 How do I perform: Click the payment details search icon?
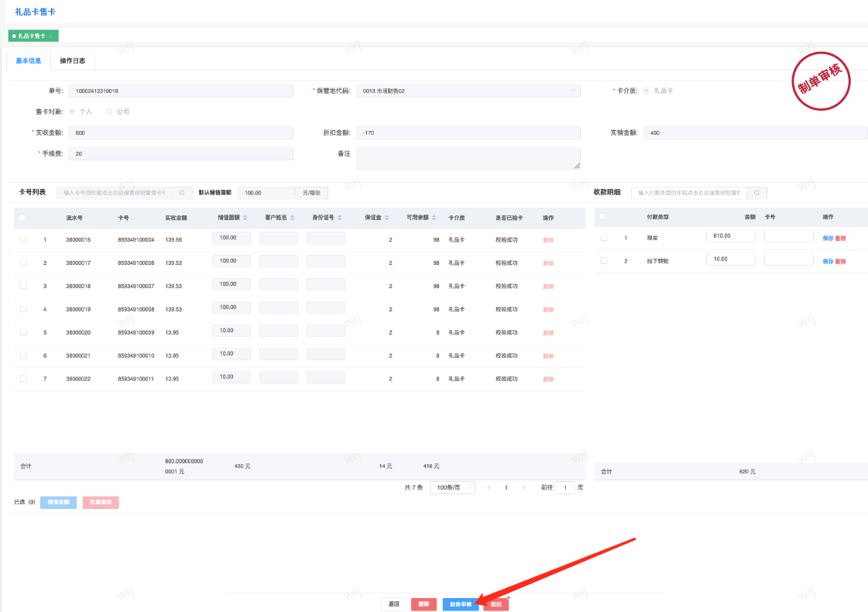pos(756,193)
